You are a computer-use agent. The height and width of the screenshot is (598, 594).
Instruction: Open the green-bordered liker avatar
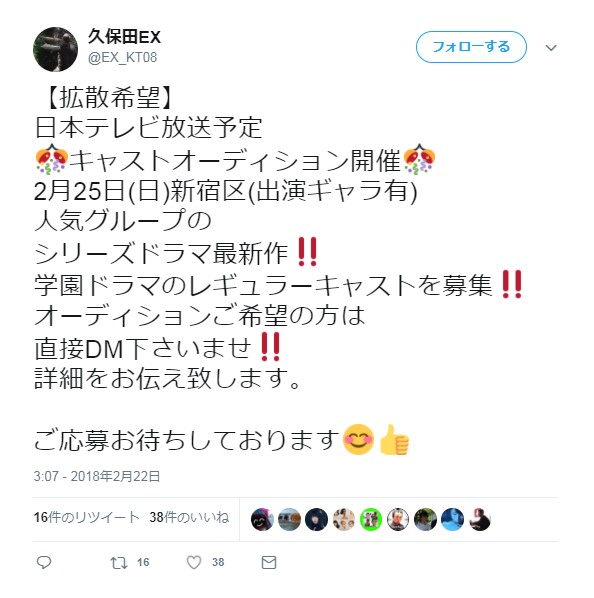tap(371, 519)
